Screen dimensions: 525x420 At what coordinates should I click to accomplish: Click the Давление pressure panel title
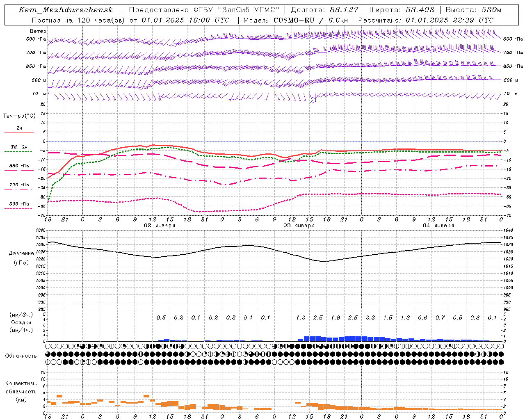(x=21, y=253)
